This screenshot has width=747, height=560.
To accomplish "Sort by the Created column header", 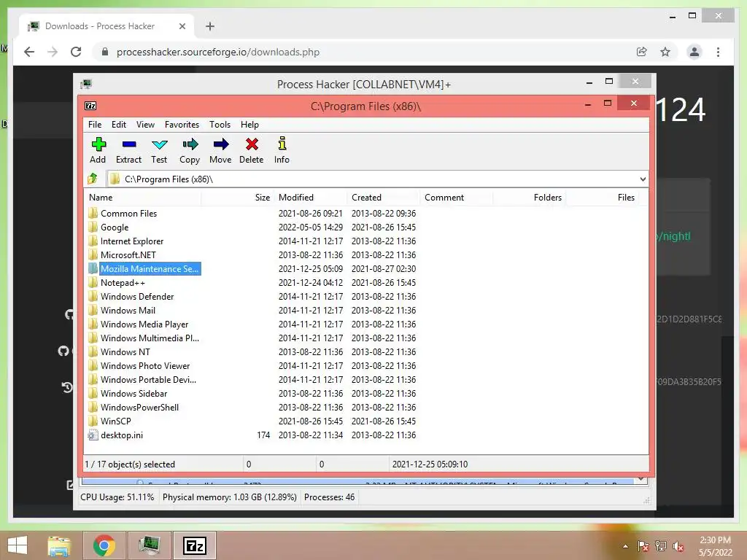I will 384,197.
